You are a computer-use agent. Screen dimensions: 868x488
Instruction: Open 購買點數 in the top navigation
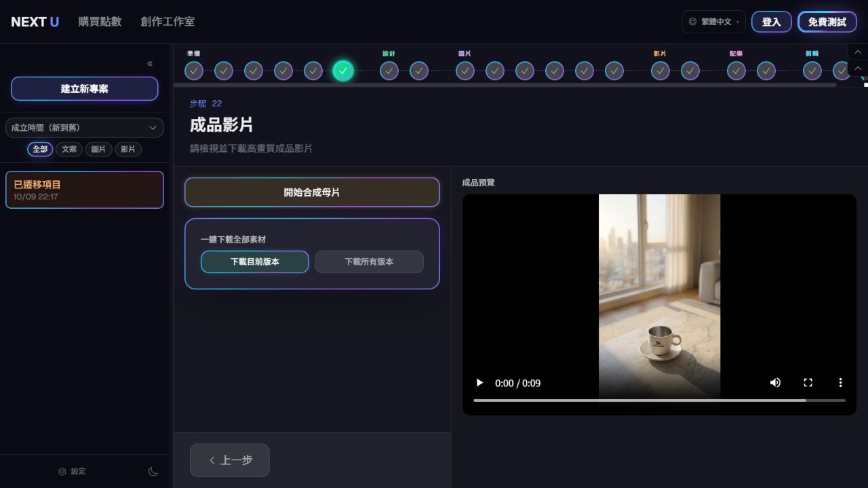(100, 22)
